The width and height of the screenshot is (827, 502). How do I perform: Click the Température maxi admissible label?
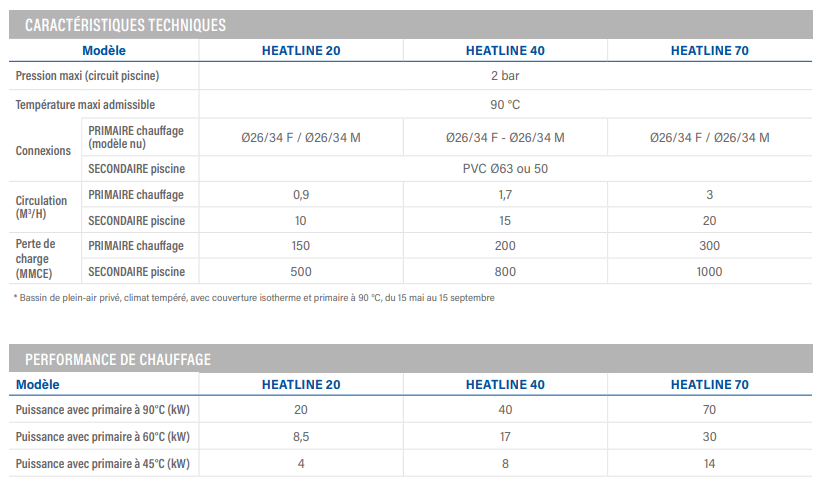[86, 104]
